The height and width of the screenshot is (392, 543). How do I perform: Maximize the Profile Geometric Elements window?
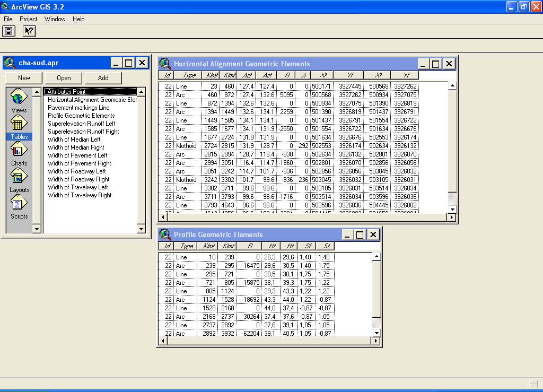pos(360,235)
